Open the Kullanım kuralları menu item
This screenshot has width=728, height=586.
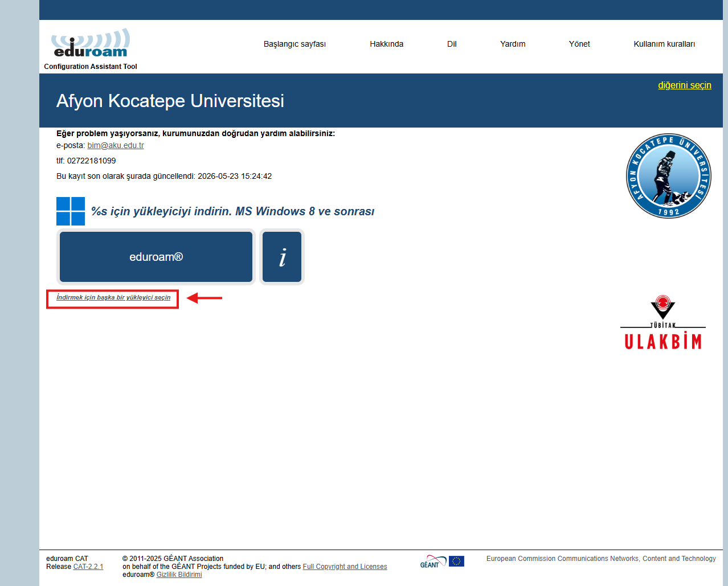coord(664,44)
